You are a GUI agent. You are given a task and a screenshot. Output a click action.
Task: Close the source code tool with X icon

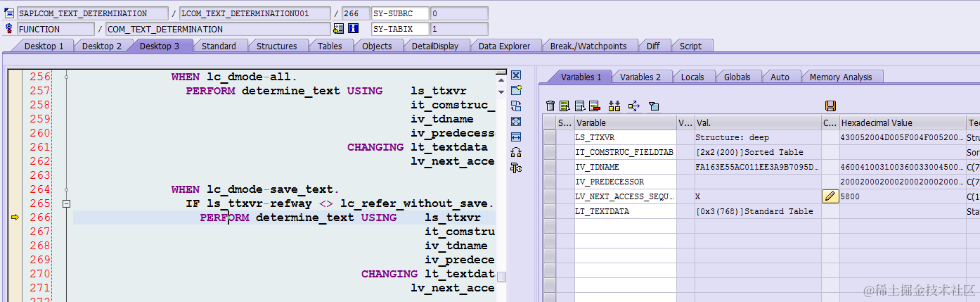pyautogui.click(x=515, y=75)
